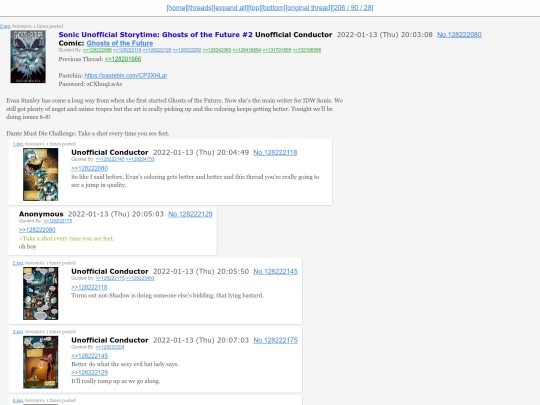Enlarge the thumbnail in post No.128222145
540x405 pixels.
41,293
